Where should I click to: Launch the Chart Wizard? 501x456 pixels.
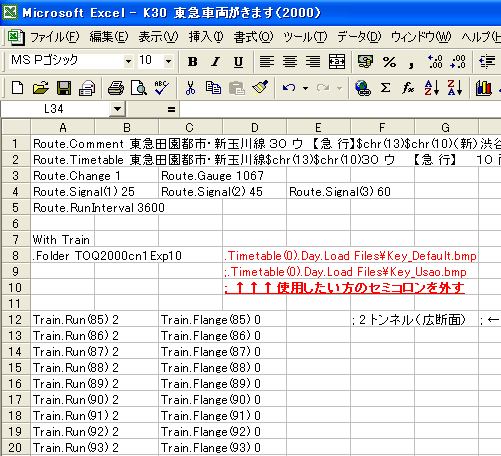coord(484,88)
